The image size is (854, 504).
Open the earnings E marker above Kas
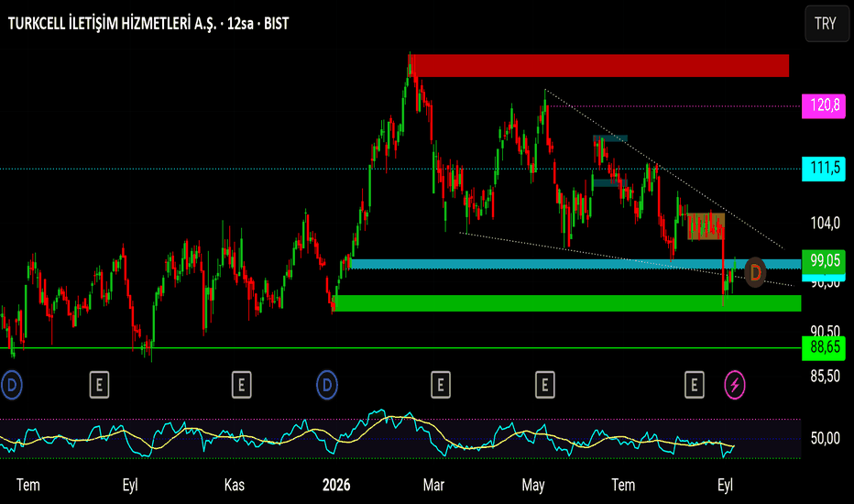pyautogui.click(x=241, y=385)
